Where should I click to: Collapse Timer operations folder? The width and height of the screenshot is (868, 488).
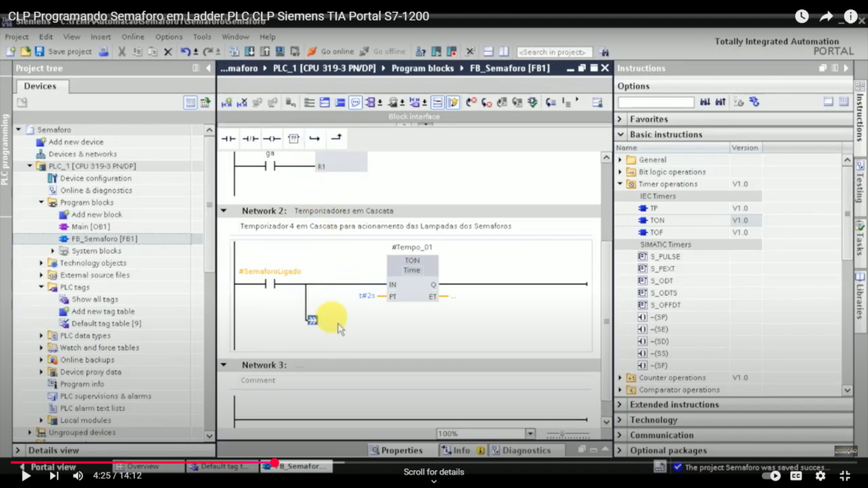pos(620,184)
